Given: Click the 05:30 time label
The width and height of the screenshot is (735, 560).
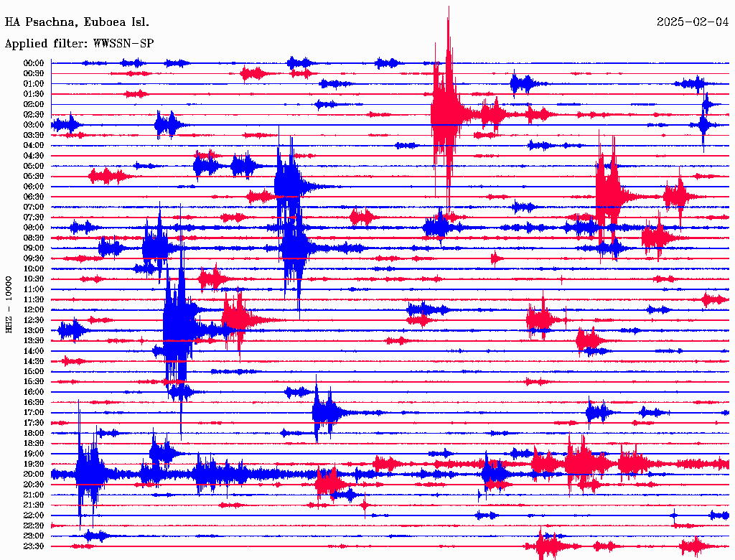Looking at the screenshot, I should [34, 176].
